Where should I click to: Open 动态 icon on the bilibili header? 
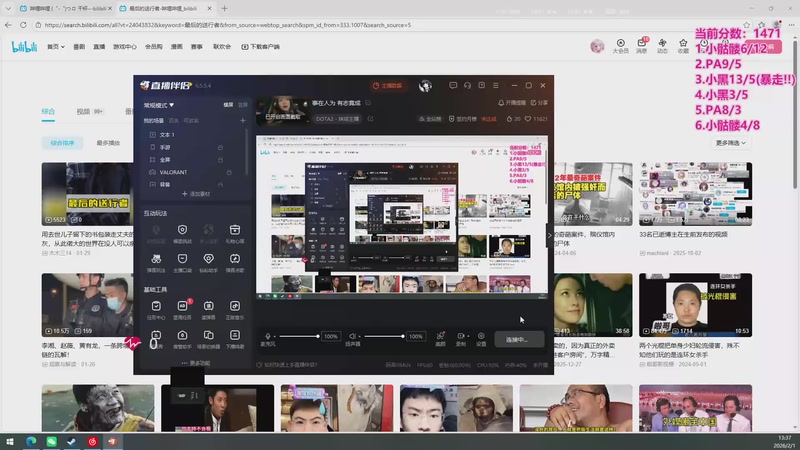coord(662,45)
